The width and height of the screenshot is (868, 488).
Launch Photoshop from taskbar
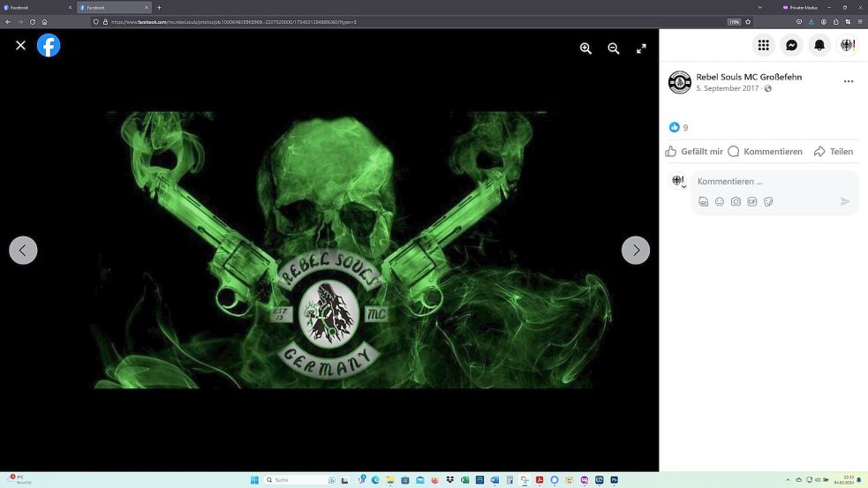[x=614, y=480]
